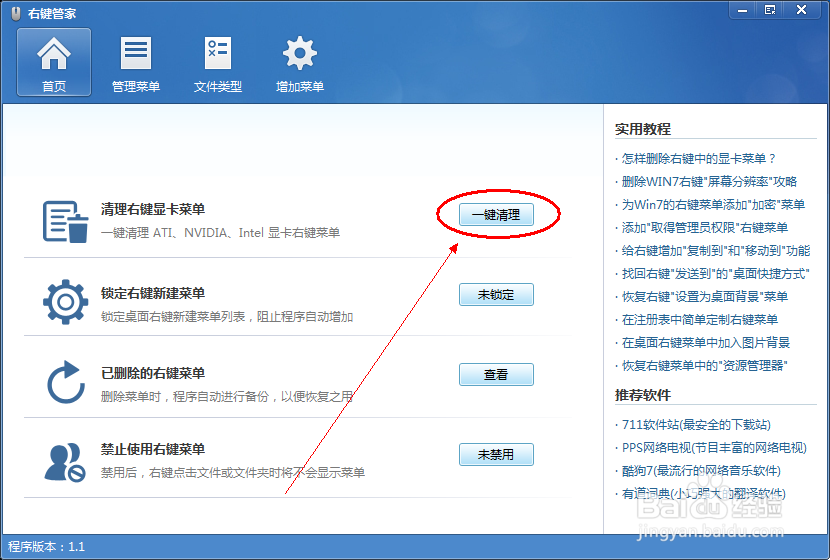Open link 在注册表中简单定制右键菜单
The height and width of the screenshot is (560, 830).
700,320
